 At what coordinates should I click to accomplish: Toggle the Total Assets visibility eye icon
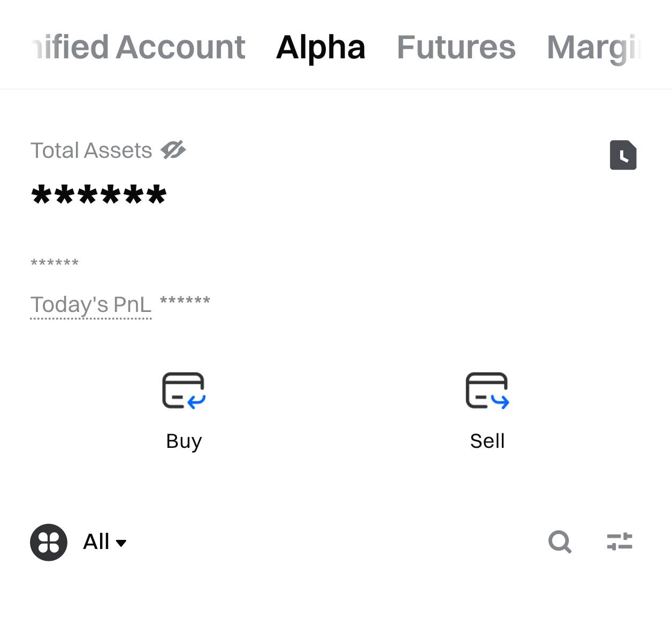click(173, 150)
